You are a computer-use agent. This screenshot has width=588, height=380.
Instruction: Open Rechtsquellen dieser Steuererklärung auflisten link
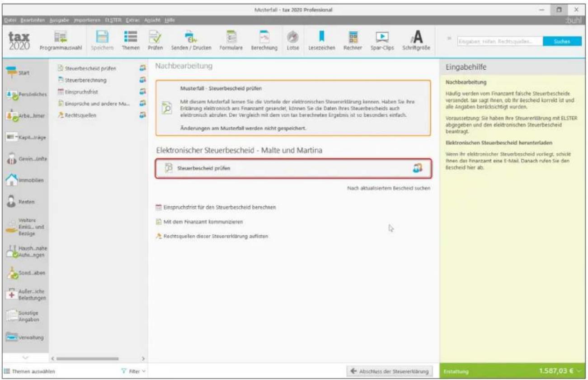pyautogui.click(x=212, y=237)
